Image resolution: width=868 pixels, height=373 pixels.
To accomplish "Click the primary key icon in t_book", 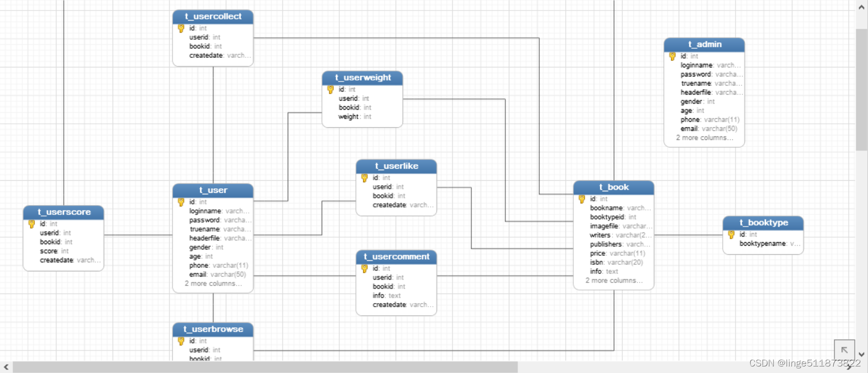I will pyautogui.click(x=582, y=199).
